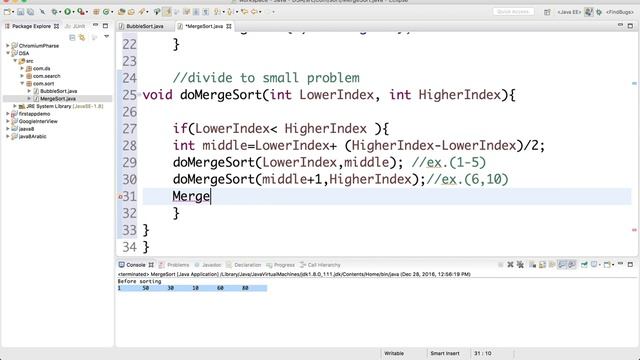
Task: Click Remove Launch icon in Console
Action: (x=510, y=265)
